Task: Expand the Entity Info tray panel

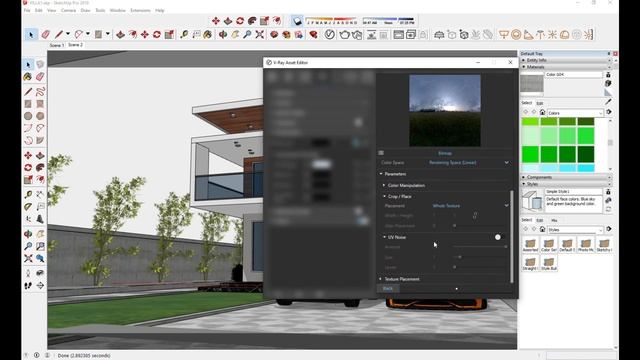Action: click(x=566, y=60)
